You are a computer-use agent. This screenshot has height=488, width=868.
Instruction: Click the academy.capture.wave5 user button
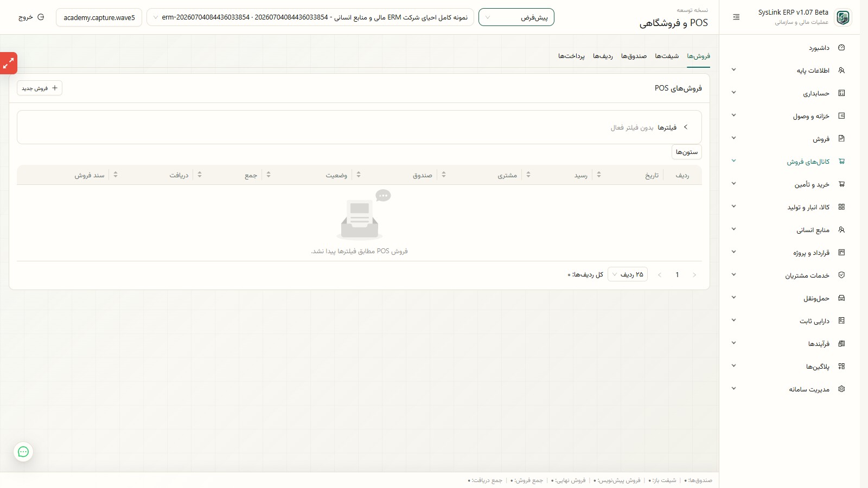pos(99,17)
